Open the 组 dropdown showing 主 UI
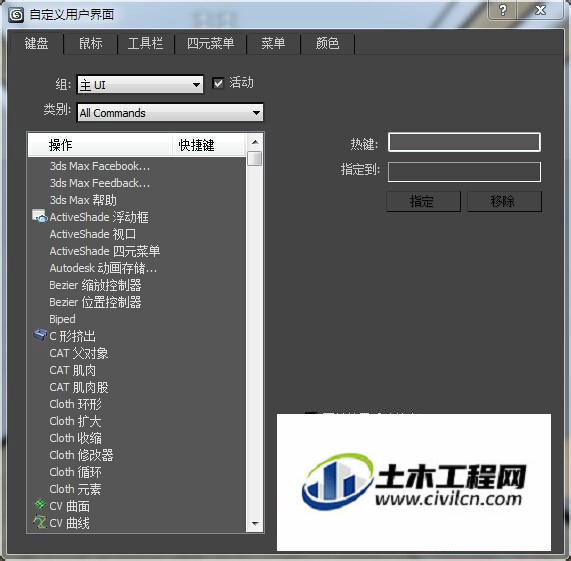571x561 pixels. (x=140, y=85)
